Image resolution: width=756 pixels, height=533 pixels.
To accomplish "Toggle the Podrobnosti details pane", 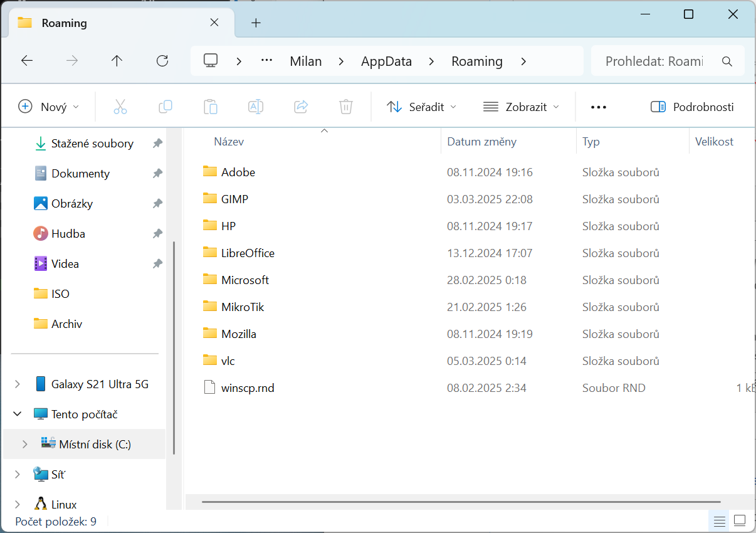I will 692,107.
